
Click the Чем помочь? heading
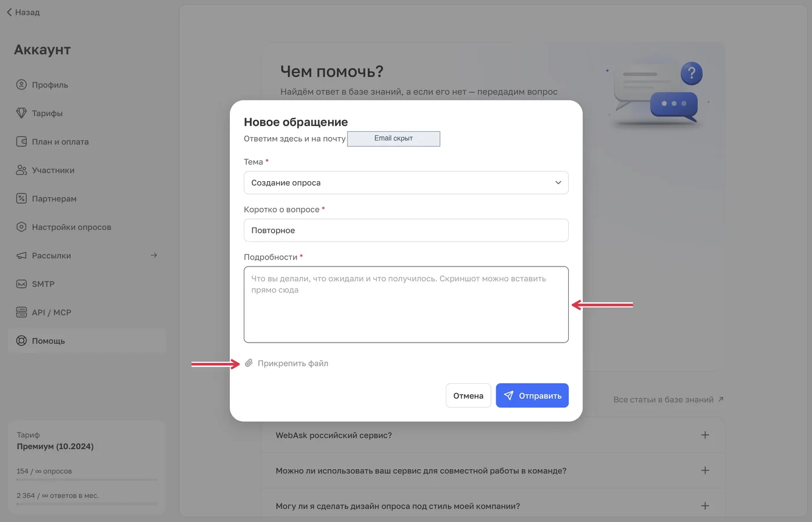[332, 71]
